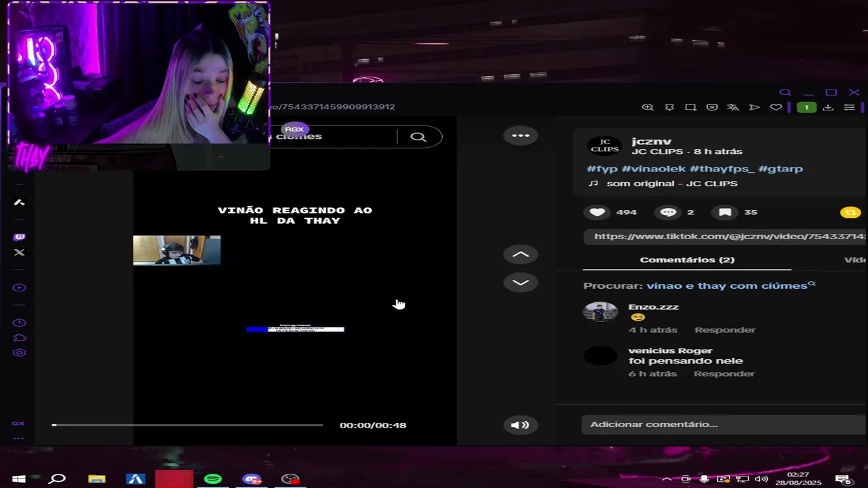This screenshot has width=868, height=488.
Task: Click Enzo.zzz's comment avatar
Action: coord(600,312)
